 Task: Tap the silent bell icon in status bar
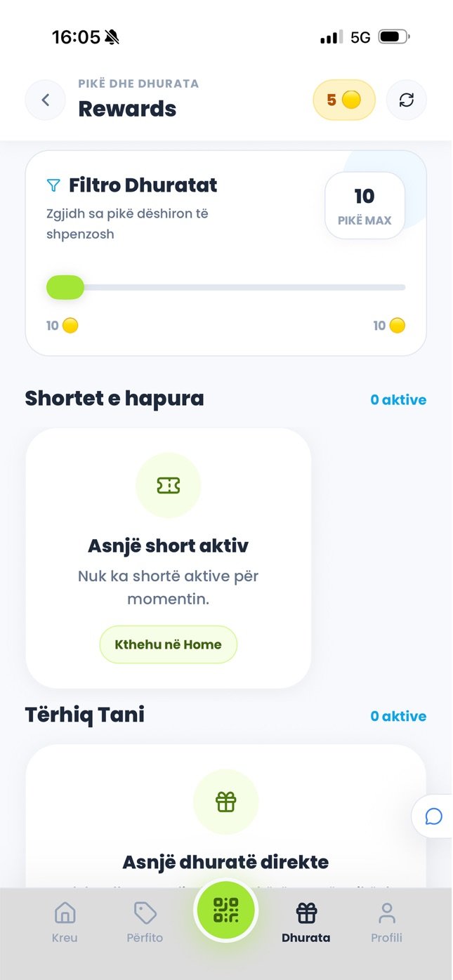tap(112, 37)
